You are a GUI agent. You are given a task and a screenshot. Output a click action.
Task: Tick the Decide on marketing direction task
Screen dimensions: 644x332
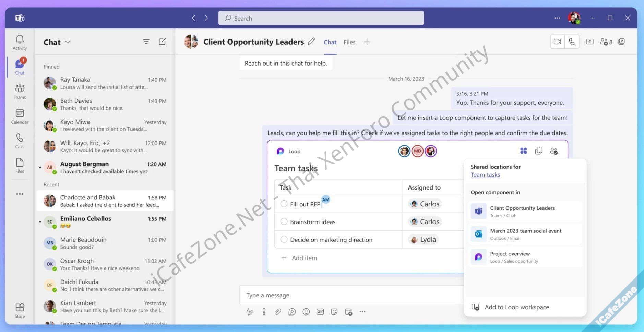[284, 239]
